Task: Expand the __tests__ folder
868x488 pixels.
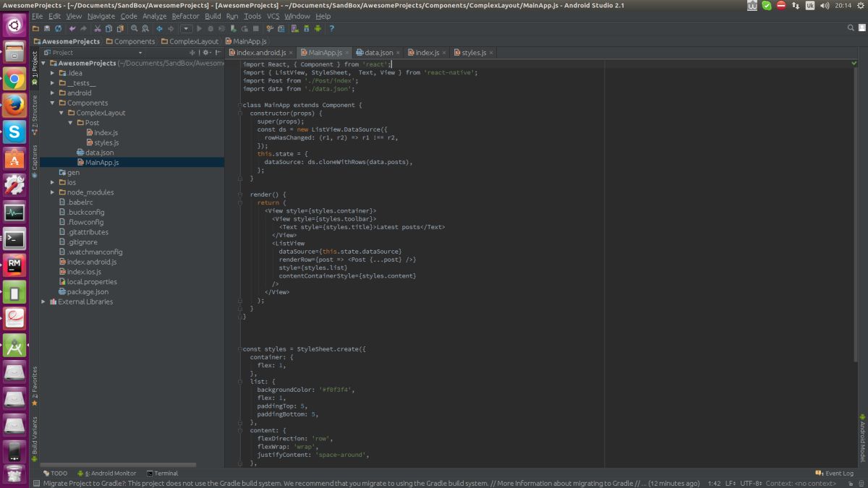Action: pos(53,83)
